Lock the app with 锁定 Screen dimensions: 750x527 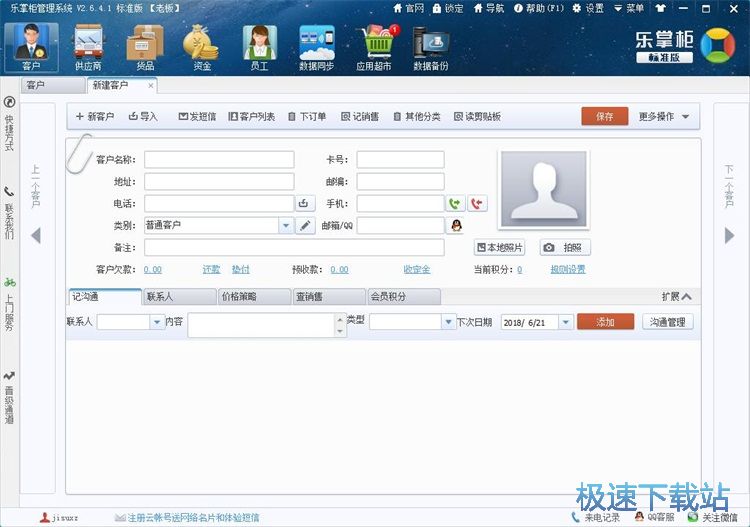(x=448, y=8)
